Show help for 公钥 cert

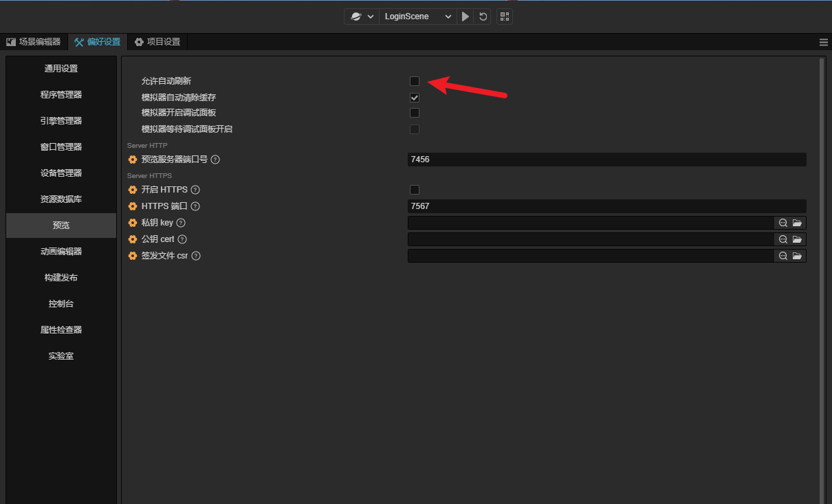pos(182,239)
